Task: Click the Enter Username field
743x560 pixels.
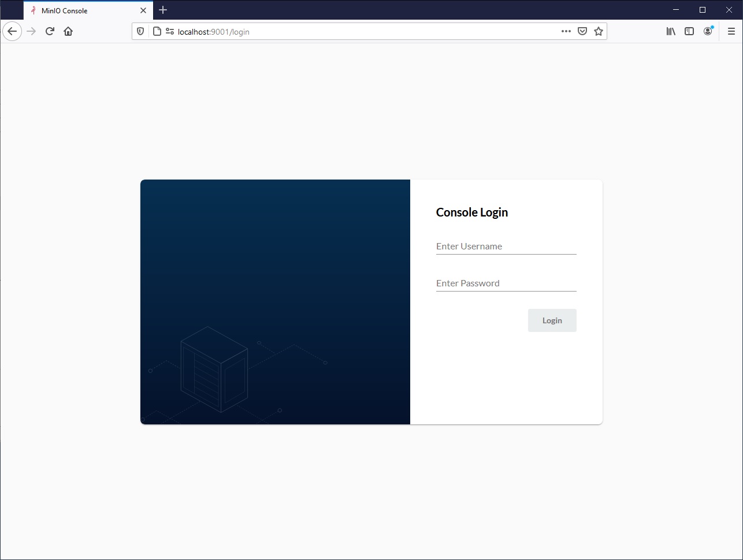Action: pyautogui.click(x=506, y=246)
